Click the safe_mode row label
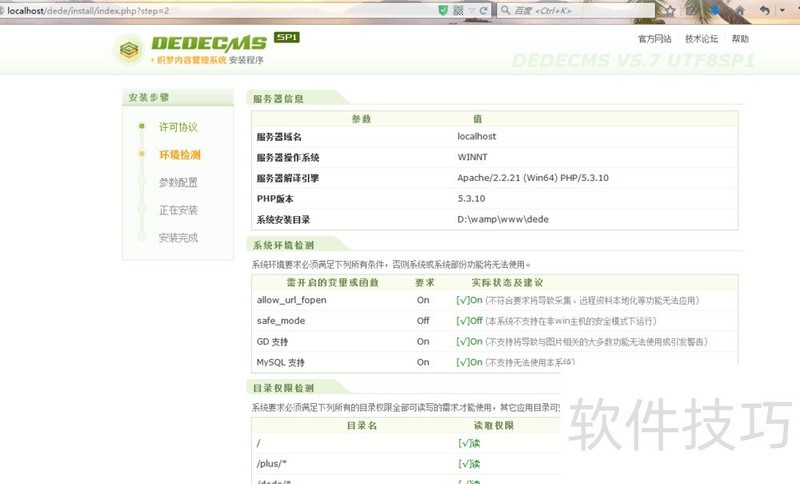Viewport: 800px width, 484px height. pos(281,321)
